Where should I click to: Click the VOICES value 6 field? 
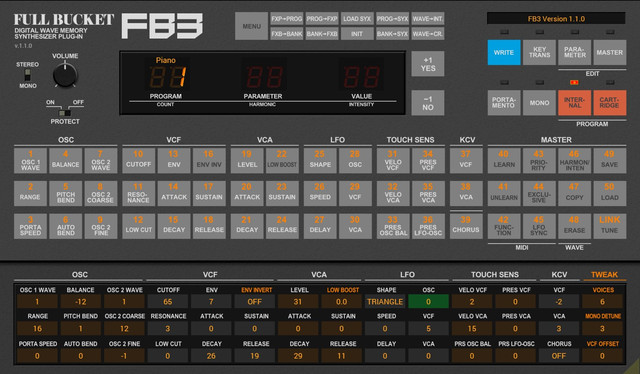coord(602,302)
